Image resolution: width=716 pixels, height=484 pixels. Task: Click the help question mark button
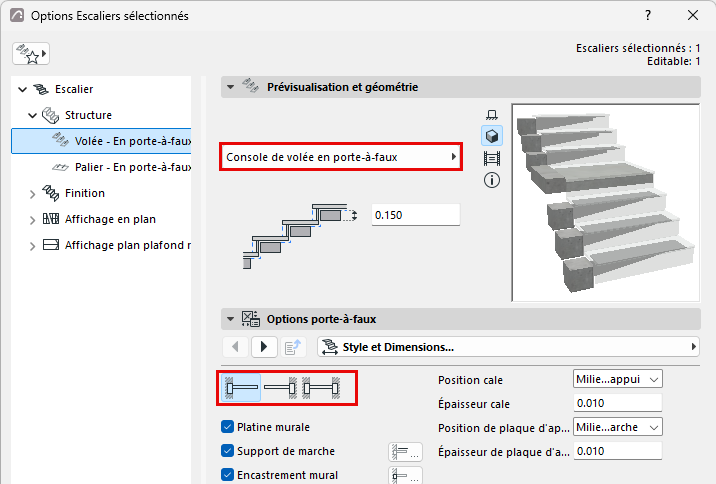(648, 16)
